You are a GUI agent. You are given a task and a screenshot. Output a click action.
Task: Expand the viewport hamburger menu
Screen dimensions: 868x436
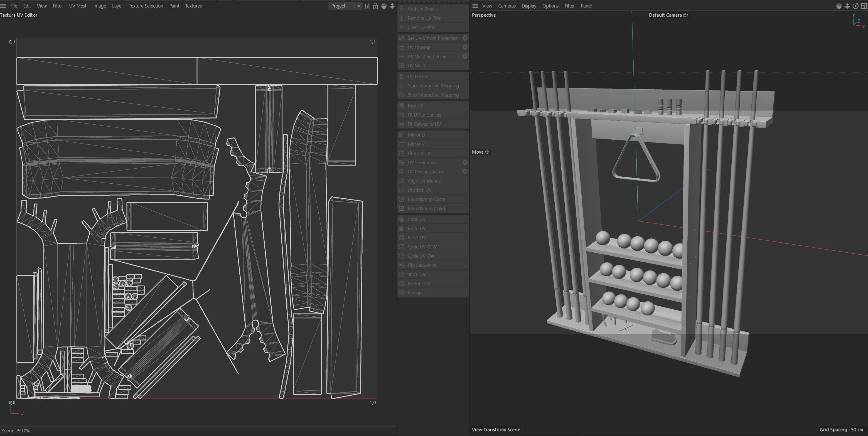pos(475,6)
